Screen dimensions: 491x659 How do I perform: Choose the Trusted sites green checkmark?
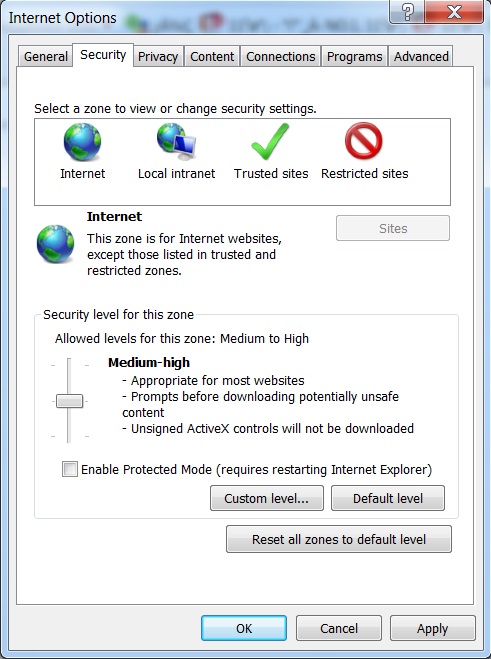(x=270, y=142)
